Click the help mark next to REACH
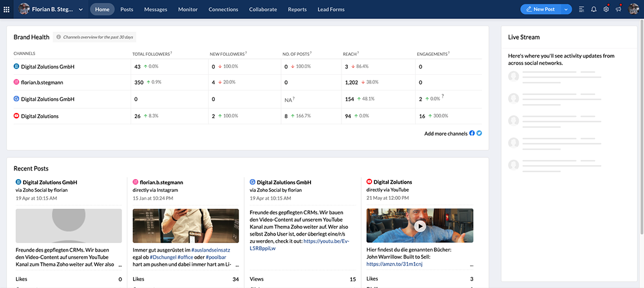This screenshot has height=288, width=644. [x=358, y=53]
